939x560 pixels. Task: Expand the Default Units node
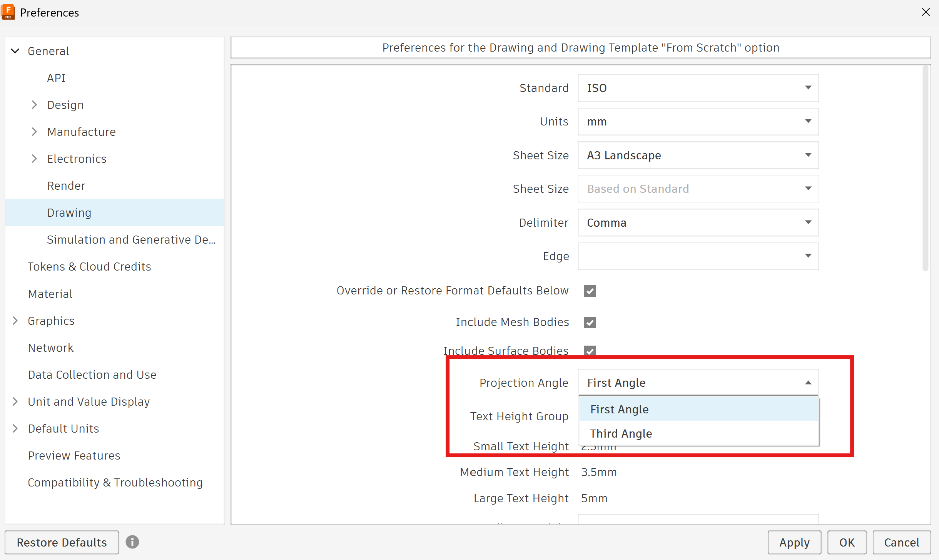(x=15, y=428)
